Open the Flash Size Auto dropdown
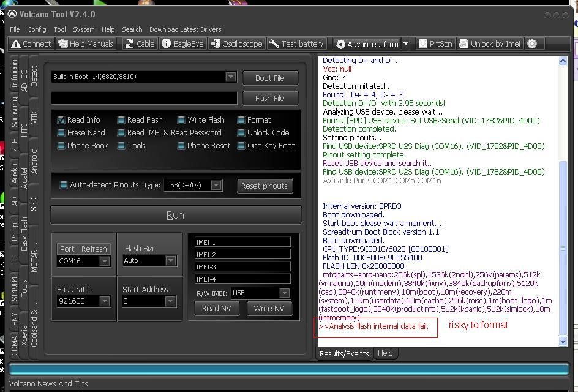578x392 pixels. tap(170, 261)
